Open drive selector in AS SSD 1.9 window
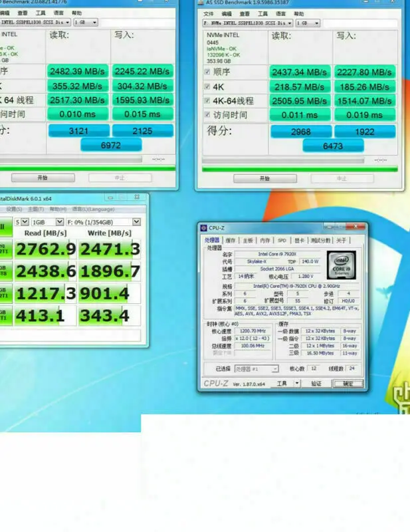The image size is (410, 532). (248, 23)
